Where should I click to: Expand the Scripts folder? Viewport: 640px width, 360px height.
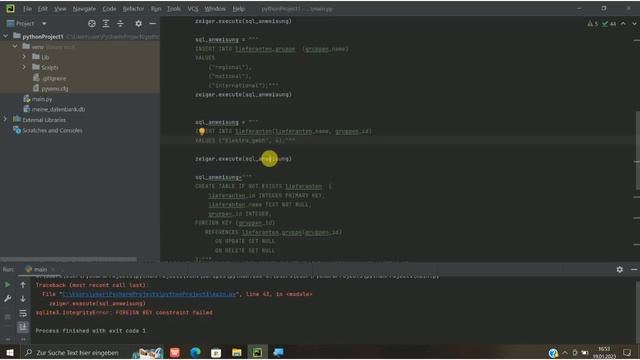24,67
